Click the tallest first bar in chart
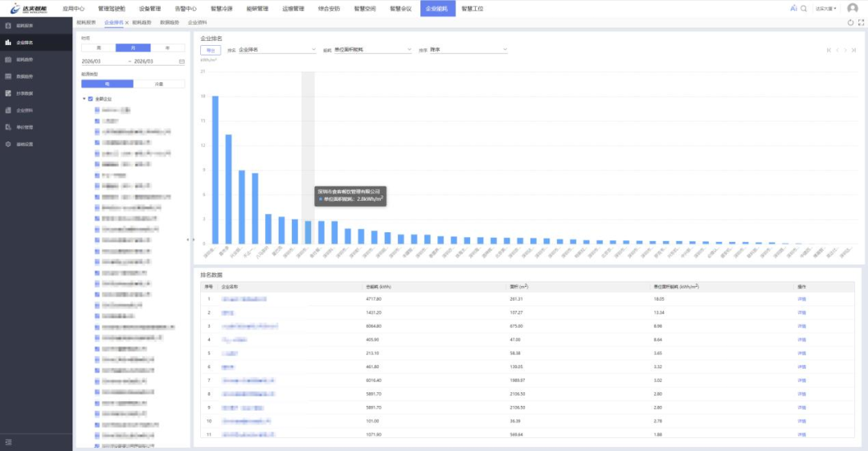 pyautogui.click(x=215, y=169)
